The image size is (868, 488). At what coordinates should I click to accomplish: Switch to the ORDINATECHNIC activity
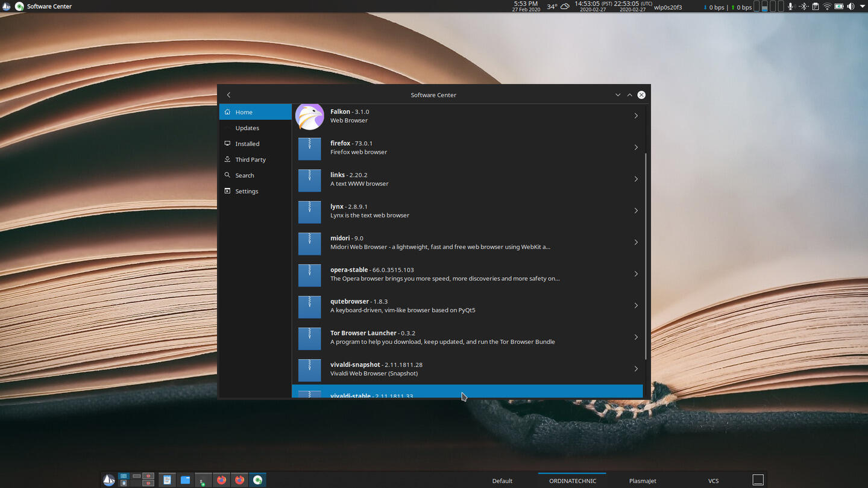(572, 481)
